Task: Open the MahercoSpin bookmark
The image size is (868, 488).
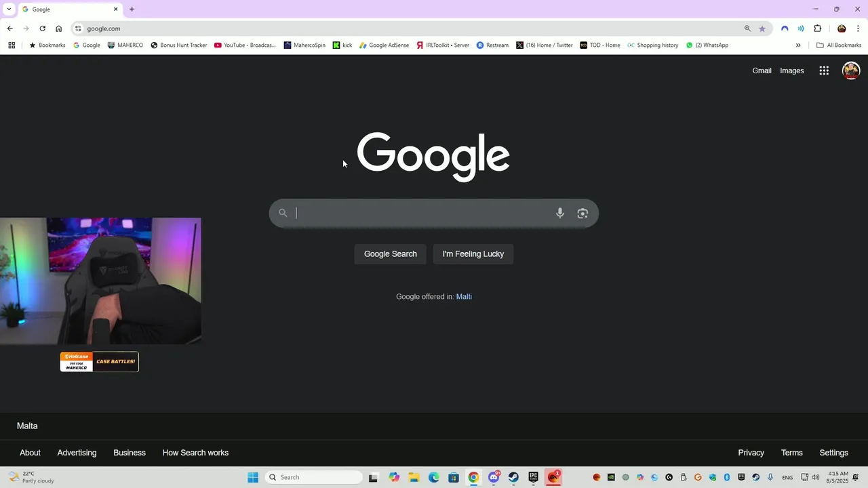Action: (304, 45)
